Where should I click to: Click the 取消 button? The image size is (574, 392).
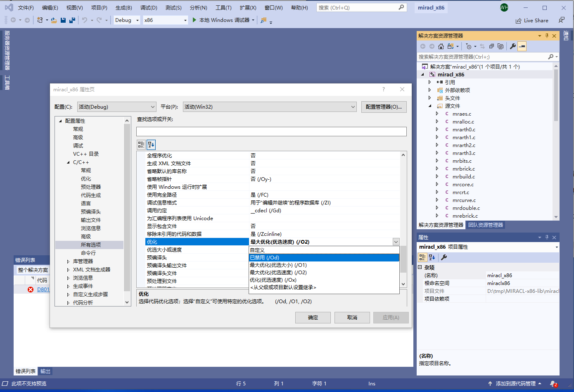tap(352, 317)
